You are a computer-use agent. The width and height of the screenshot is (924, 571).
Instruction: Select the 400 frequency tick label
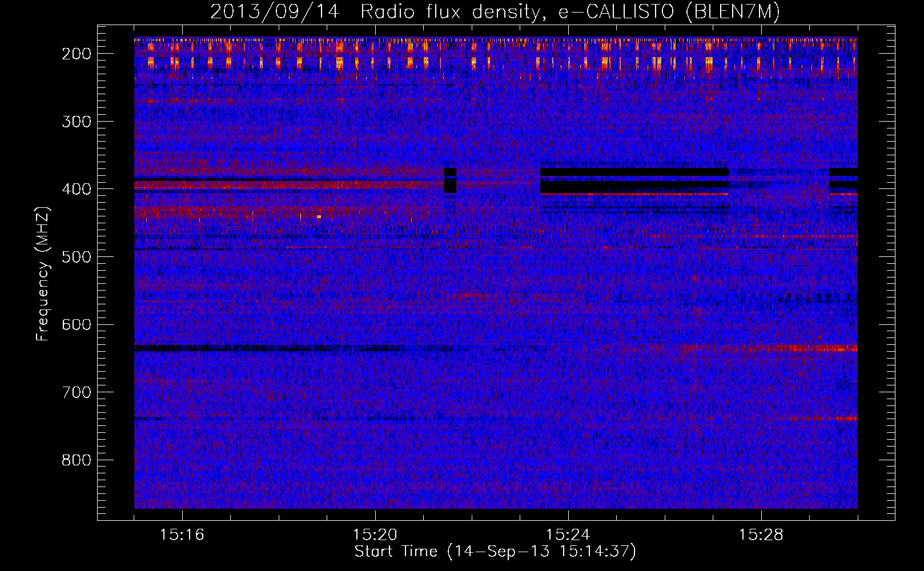[x=76, y=189]
